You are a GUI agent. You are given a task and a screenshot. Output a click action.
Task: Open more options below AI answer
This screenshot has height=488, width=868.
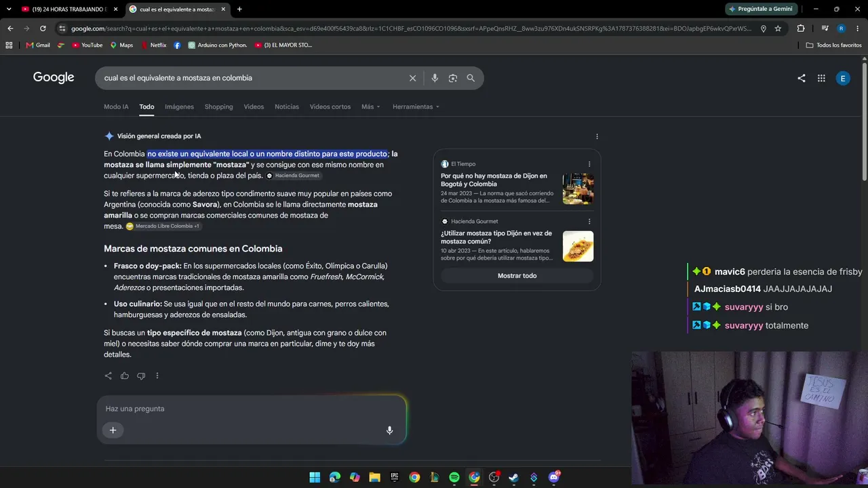pyautogui.click(x=157, y=375)
